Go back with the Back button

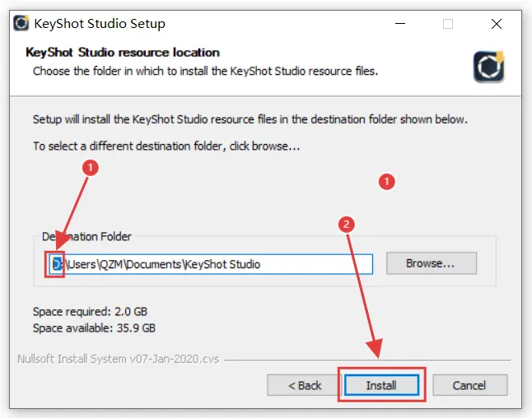tap(304, 385)
